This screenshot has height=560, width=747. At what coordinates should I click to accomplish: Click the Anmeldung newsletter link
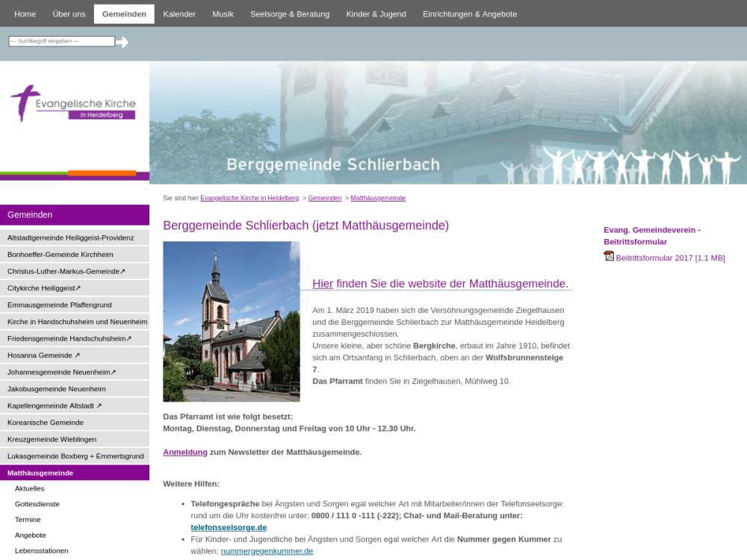pyautogui.click(x=185, y=452)
